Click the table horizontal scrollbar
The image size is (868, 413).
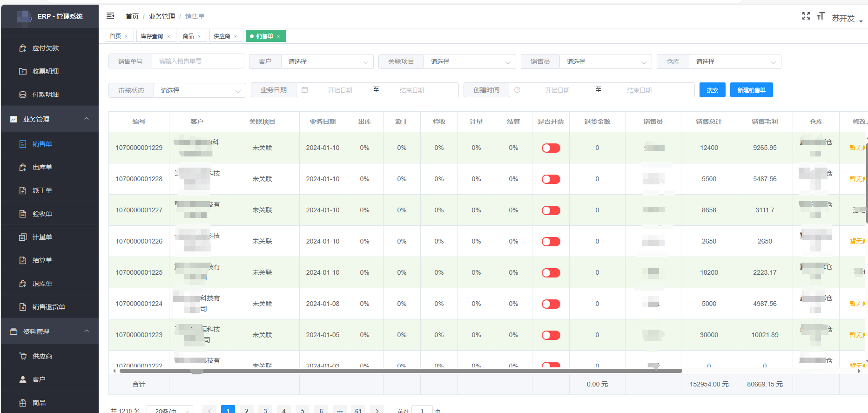[400, 371]
